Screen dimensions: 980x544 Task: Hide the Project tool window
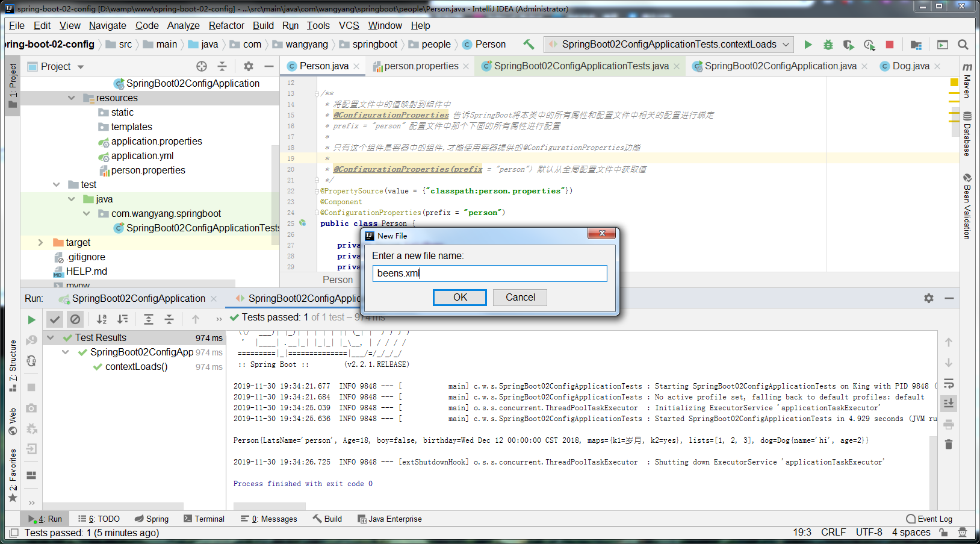pos(269,66)
